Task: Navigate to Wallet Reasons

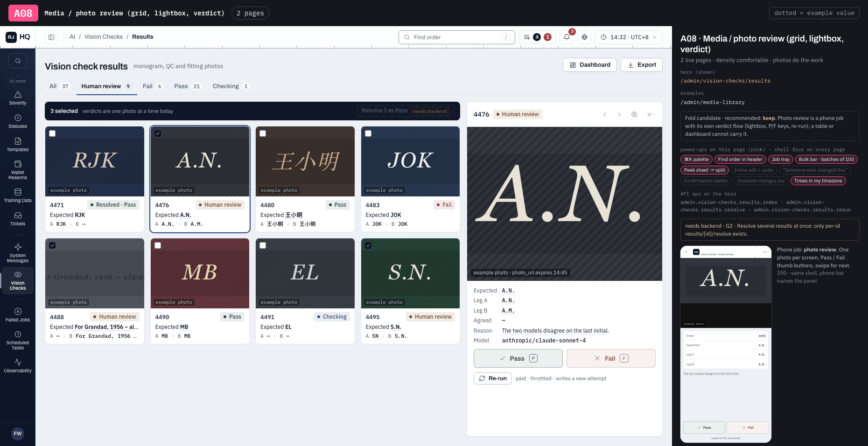Action: click(x=18, y=170)
